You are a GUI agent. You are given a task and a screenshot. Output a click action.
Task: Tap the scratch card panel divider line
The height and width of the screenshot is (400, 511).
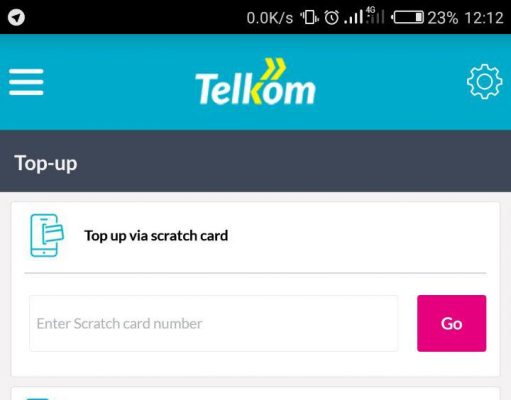tap(255, 273)
